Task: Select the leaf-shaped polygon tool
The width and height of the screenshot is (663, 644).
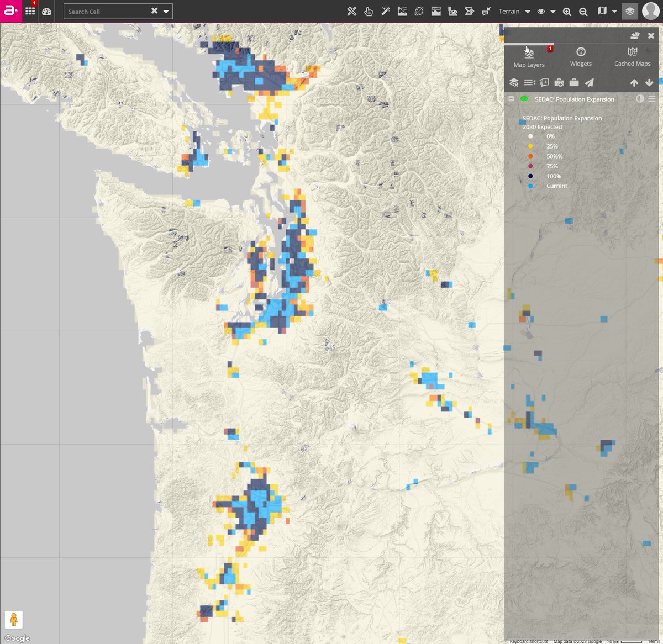Action: 419,11
